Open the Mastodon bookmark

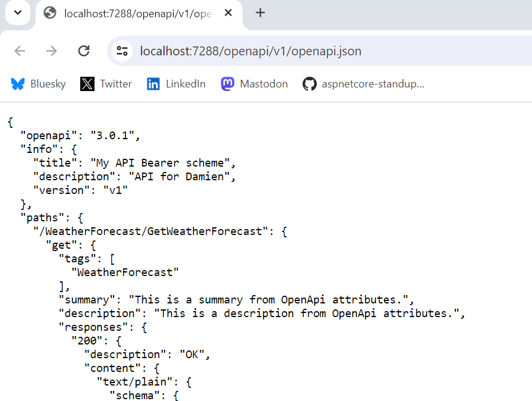tap(254, 84)
